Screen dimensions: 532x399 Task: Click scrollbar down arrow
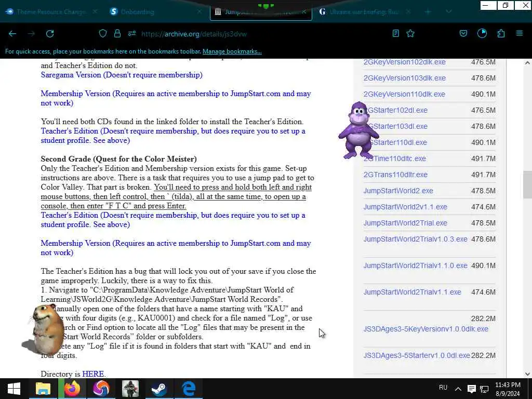click(x=527, y=374)
